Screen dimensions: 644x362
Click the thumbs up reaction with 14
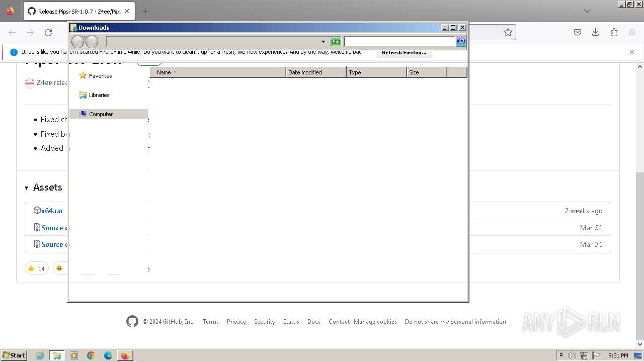tap(36, 268)
